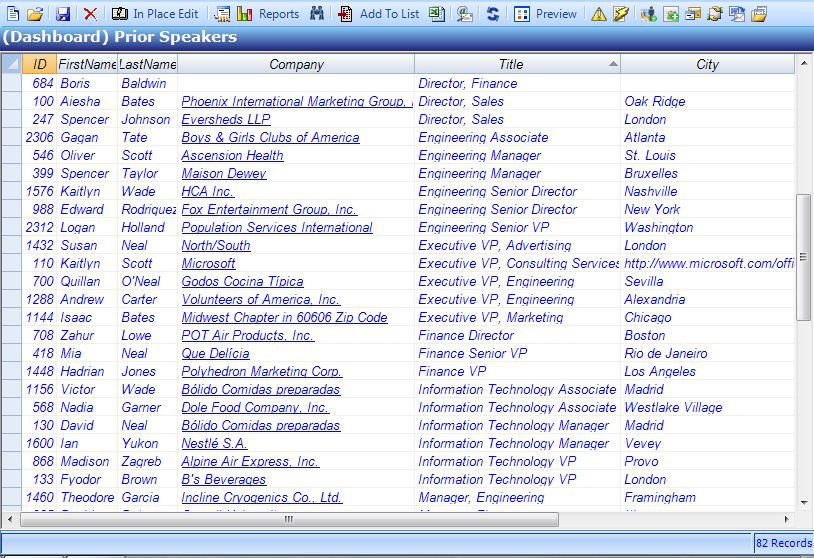Open Incline Cryogenics Co., Ltd. link
814x558 pixels.
(262, 497)
